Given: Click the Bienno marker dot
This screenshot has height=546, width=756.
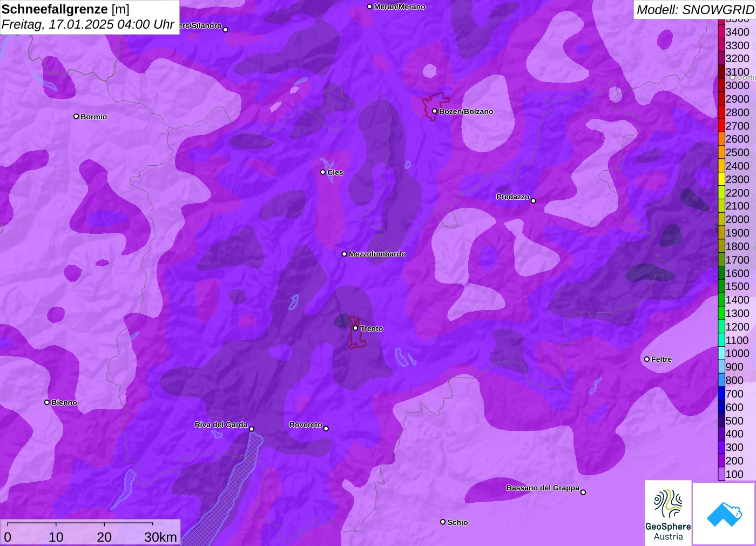Looking at the screenshot, I should [x=47, y=402].
